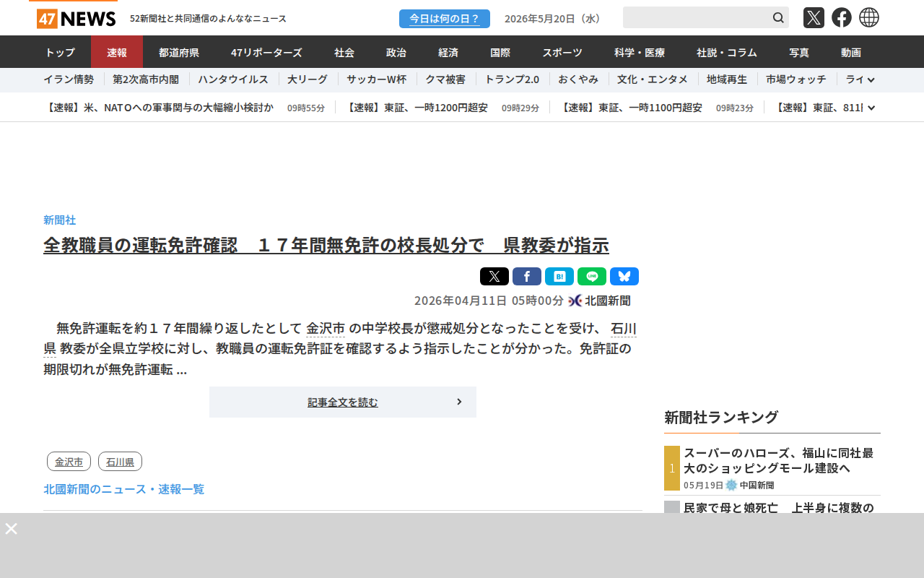Expand the breaking news ticker chevron
The height and width of the screenshot is (578, 924).
point(871,108)
